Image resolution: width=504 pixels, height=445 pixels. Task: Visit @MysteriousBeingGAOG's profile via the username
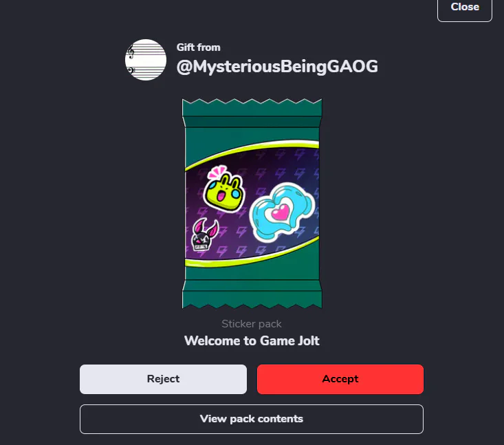(277, 67)
